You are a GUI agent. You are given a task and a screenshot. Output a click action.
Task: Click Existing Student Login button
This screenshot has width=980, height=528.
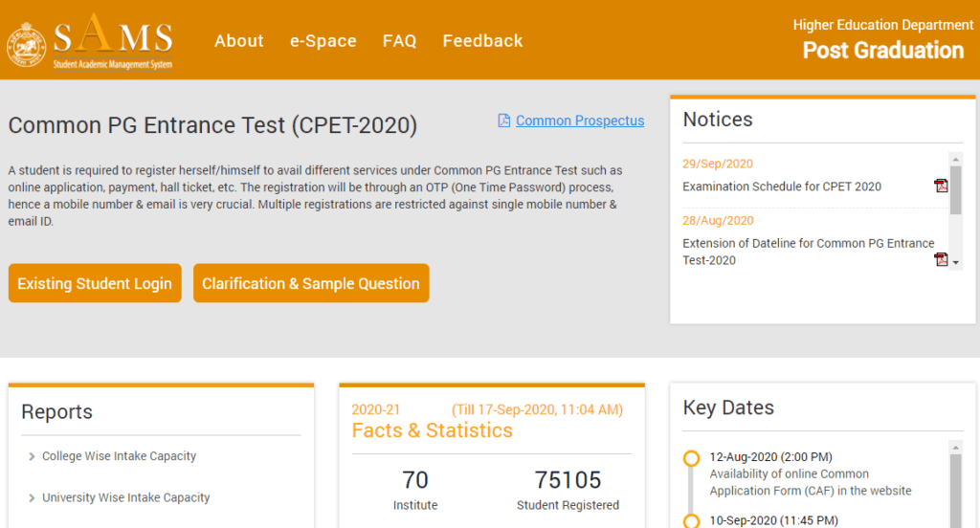(95, 283)
